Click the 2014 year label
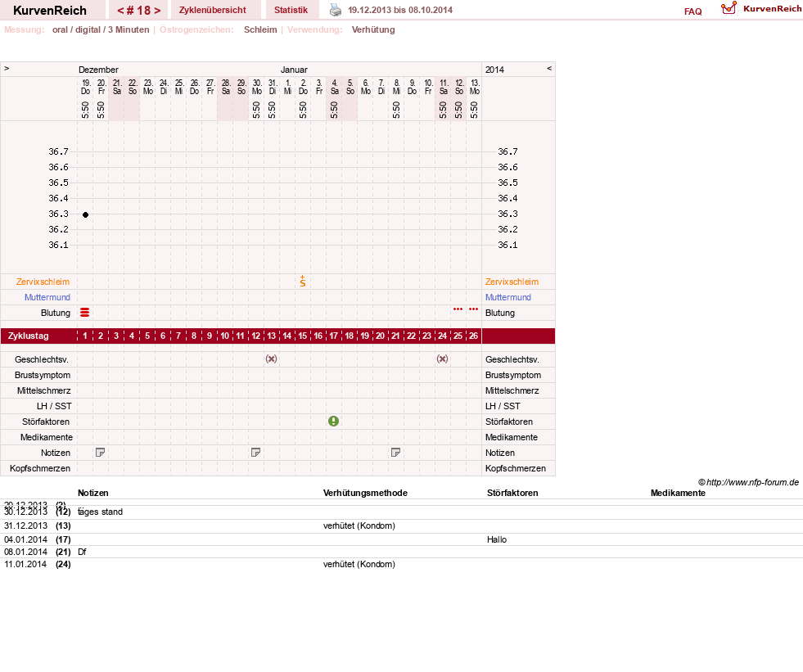 pyautogui.click(x=494, y=70)
